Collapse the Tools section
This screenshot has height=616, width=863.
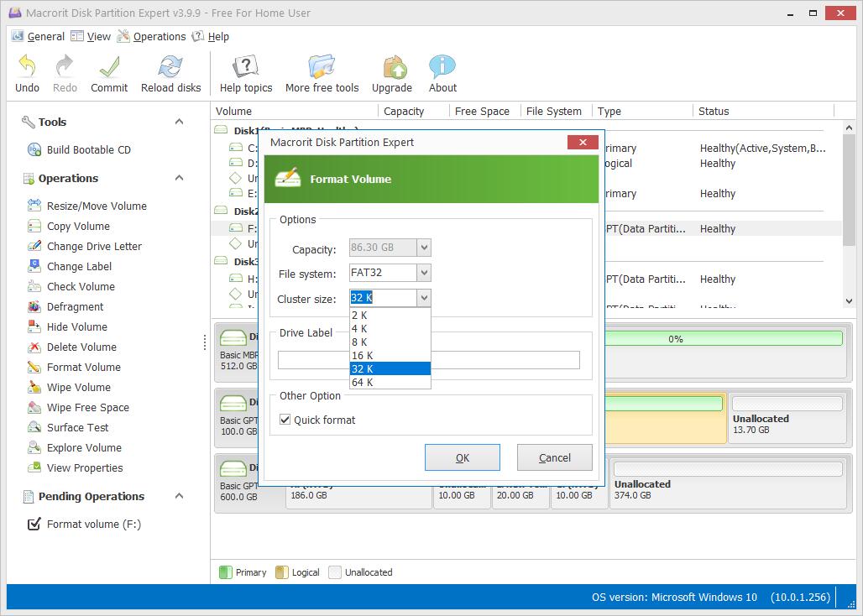point(179,122)
